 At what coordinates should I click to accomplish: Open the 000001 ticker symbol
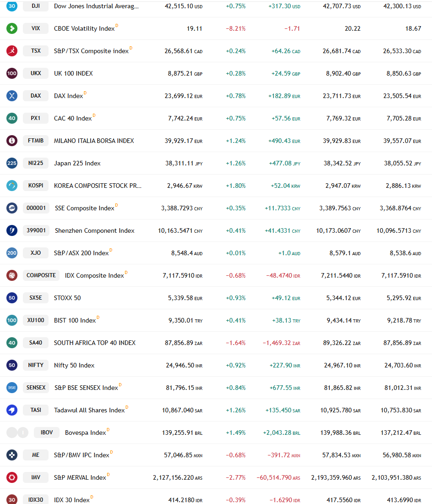(36, 208)
